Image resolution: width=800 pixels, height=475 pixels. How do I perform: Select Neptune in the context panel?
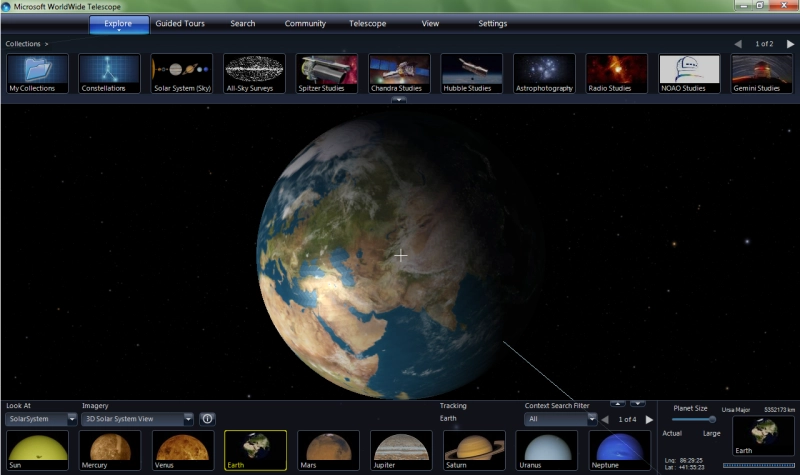coord(620,450)
